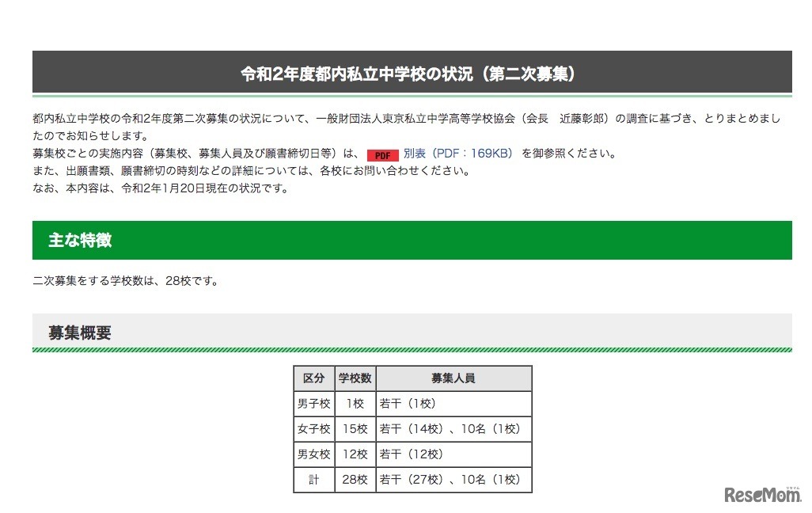Click the text 二次募集をする学校数は、28校です
The width and height of the screenshot is (812, 513).
point(126,279)
